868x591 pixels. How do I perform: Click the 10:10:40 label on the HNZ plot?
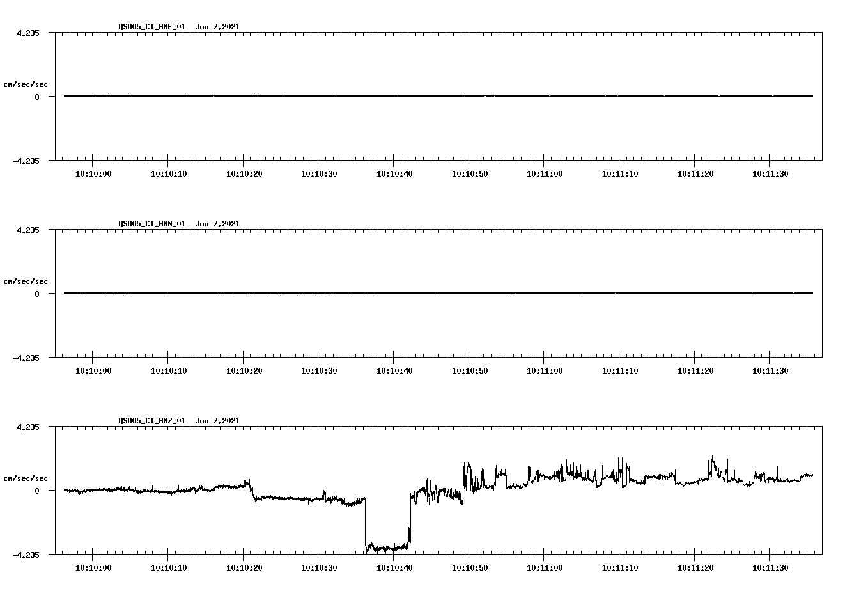(x=394, y=568)
